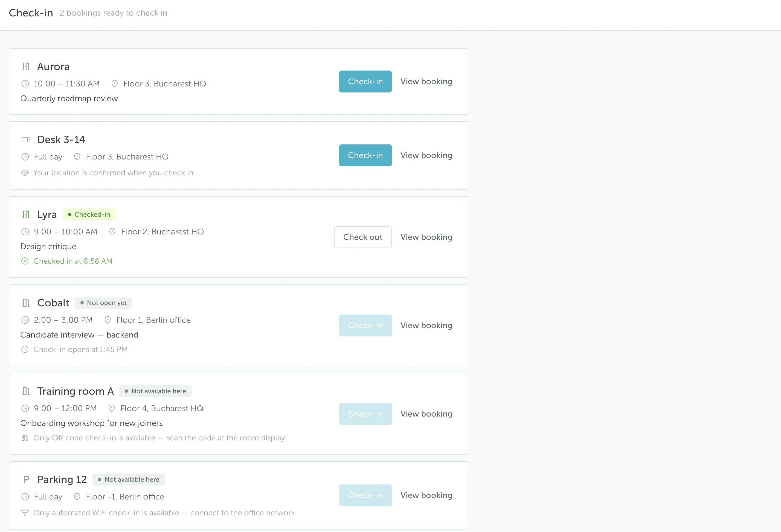Click the clock icon by Check-in opens at 1:45 PM
This screenshot has width=781, height=532.
click(x=25, y=350)
